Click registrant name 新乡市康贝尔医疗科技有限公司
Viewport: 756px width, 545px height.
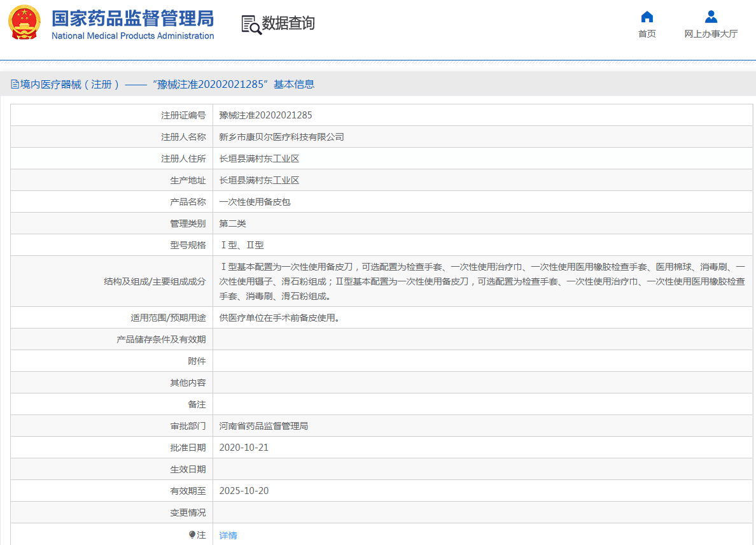click(x=281, y=136)
